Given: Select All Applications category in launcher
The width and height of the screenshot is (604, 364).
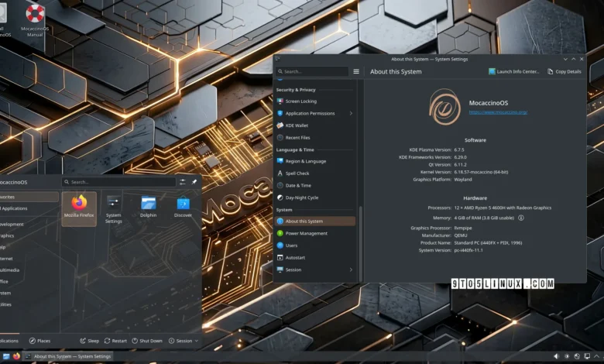Looking at the screenshot, I should pos(29,208).
